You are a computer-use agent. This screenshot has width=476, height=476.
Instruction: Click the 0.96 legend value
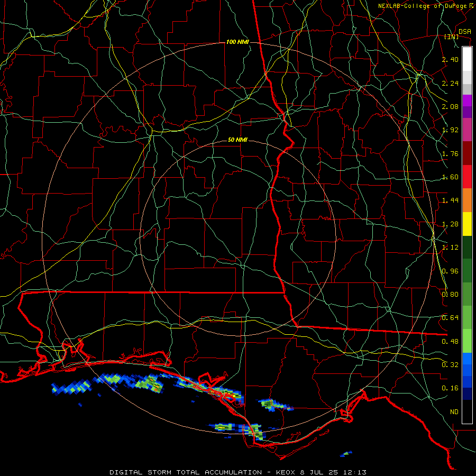(450, 271)
